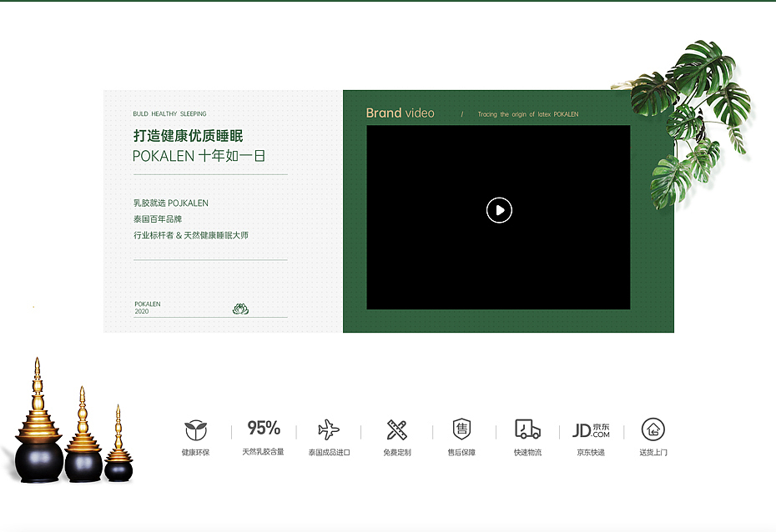Click the 天然乳胶含量 label

click(x=264, y=452)
